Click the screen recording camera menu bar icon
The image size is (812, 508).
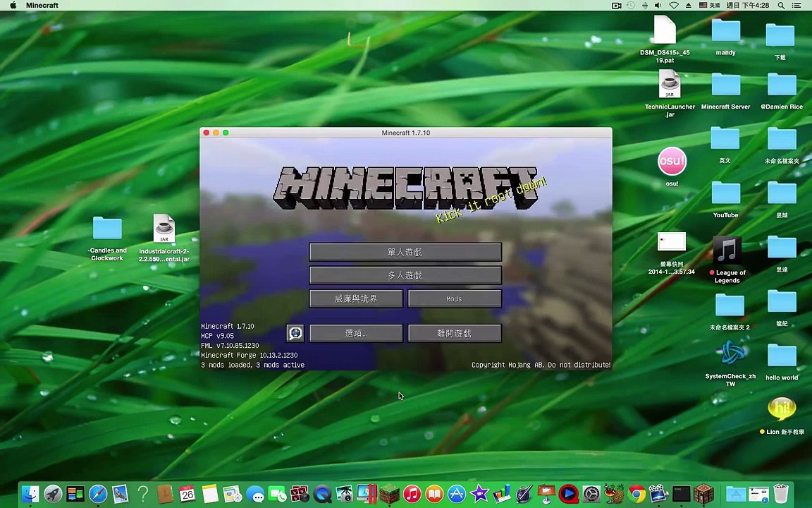[616, 5]
